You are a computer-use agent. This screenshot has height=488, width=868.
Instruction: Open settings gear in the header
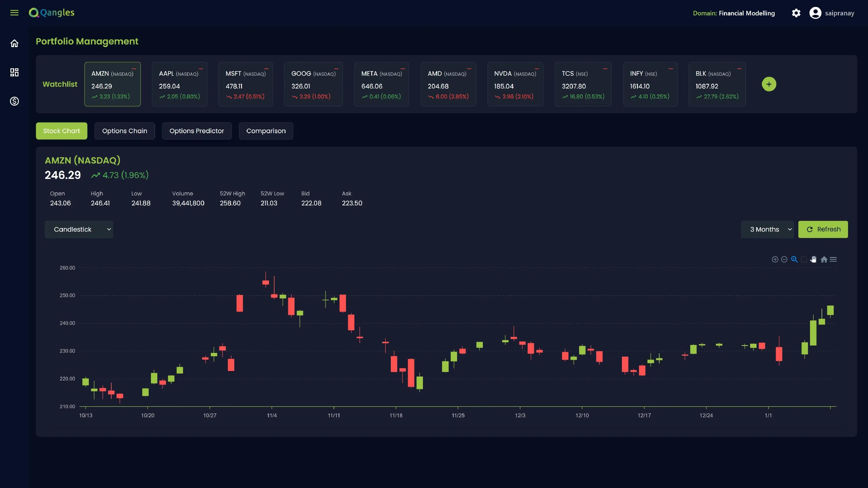point(796,13)
